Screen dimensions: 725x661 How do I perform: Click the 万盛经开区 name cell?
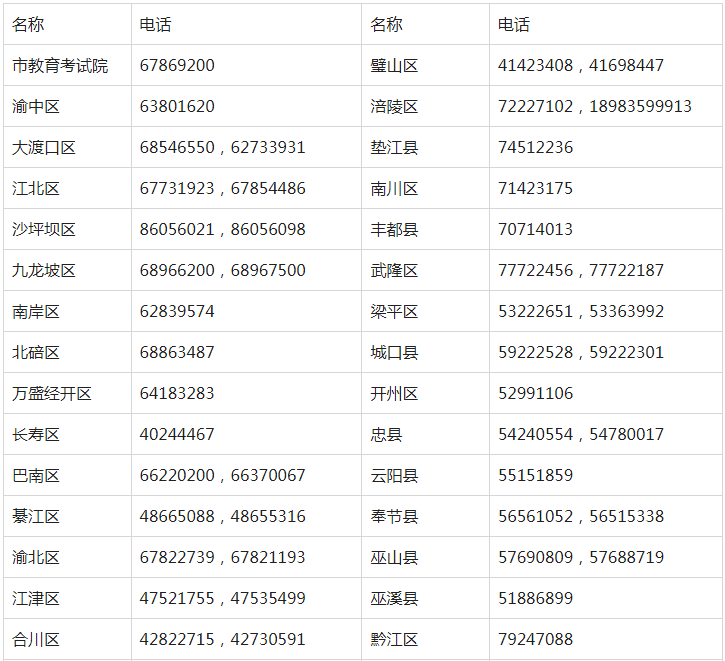point(52,394)
